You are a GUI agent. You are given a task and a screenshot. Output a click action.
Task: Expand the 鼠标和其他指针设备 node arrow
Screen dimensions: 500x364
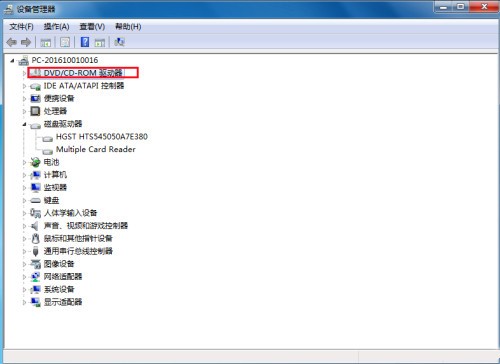pyautogui.click(x=24, y=239)
